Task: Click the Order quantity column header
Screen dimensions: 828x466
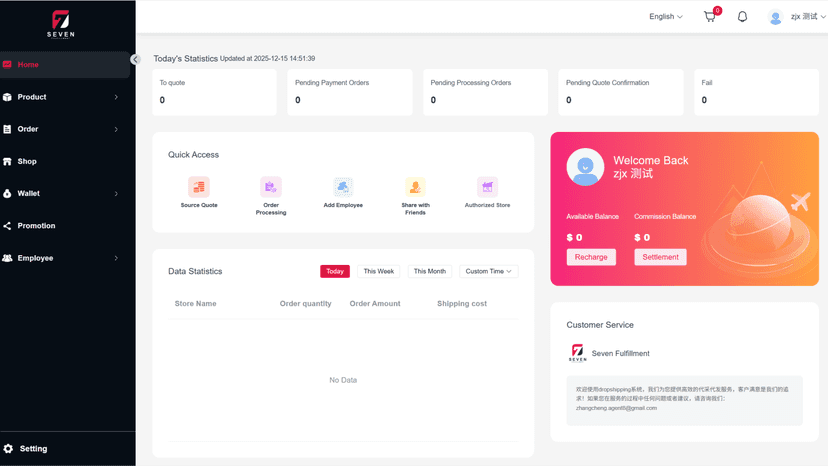Action: click(x=305, y=304)
